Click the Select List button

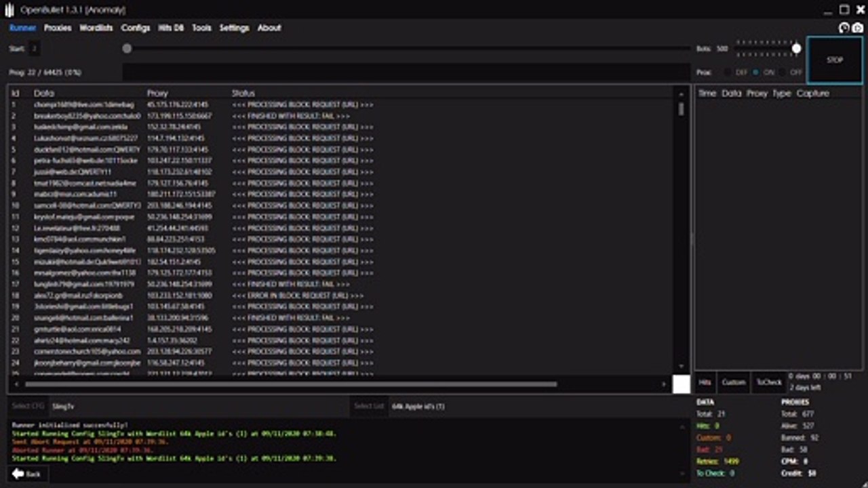[369, 406]
